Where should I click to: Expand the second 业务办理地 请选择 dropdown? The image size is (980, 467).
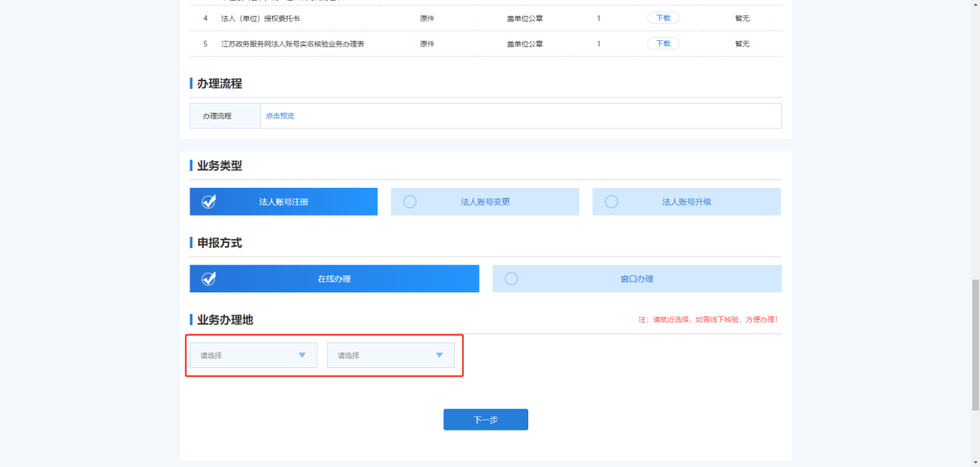tap(391, 356)
